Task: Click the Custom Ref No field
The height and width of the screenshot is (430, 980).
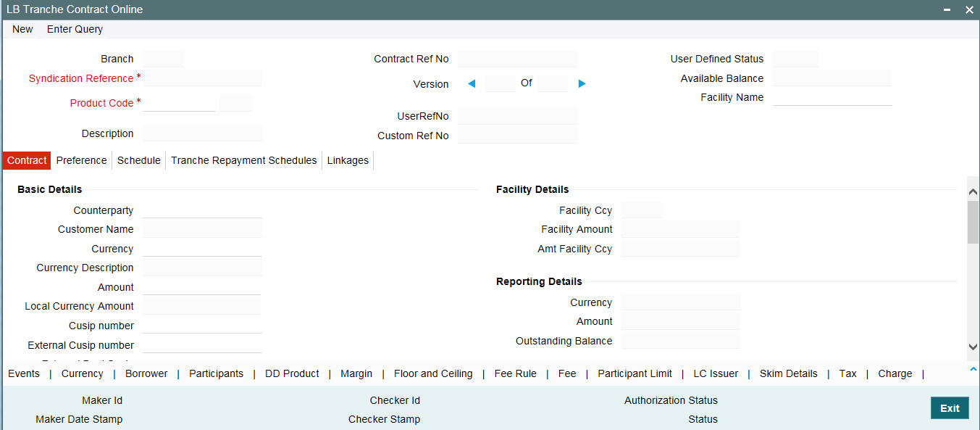Action: [517, 136]
